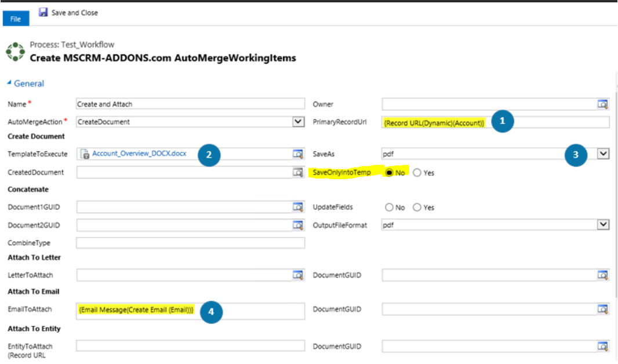The height and width of the screenshot is (364, 618).
Task: Click the TemplateToExecute lookup icon
Action: point(298,154)
